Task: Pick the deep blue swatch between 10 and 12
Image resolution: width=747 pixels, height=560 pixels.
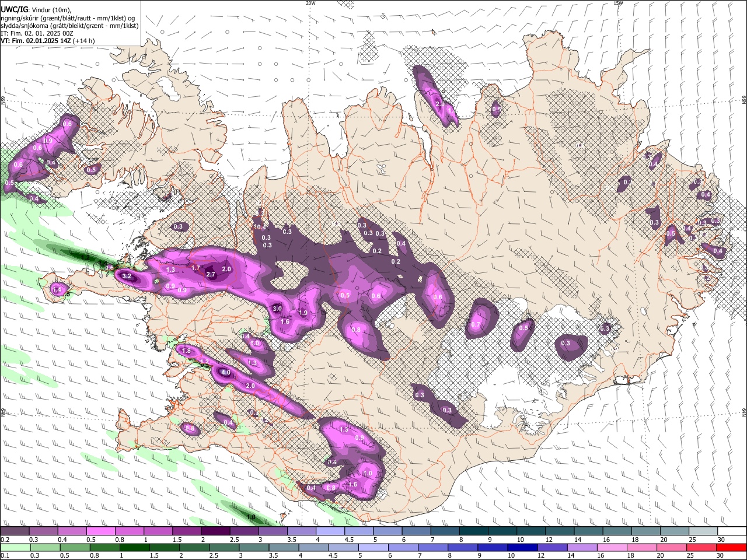Action: click(x=522, y=547)
